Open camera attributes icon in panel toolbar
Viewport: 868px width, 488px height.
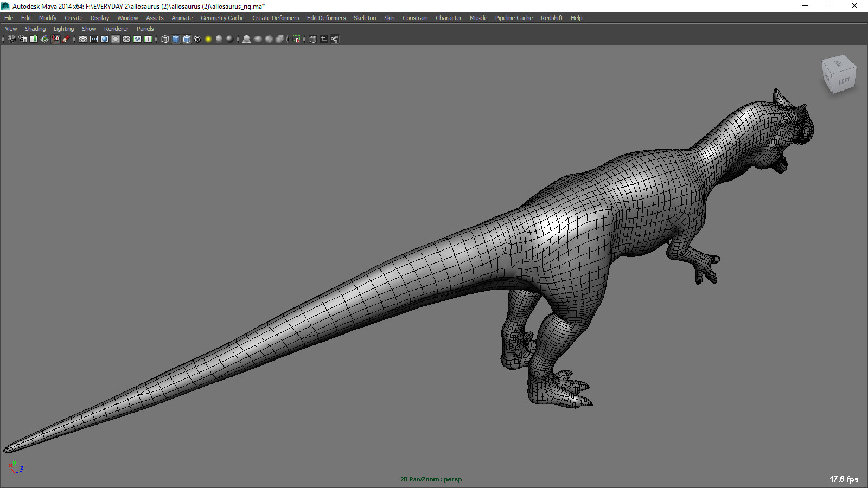[23, 39]
